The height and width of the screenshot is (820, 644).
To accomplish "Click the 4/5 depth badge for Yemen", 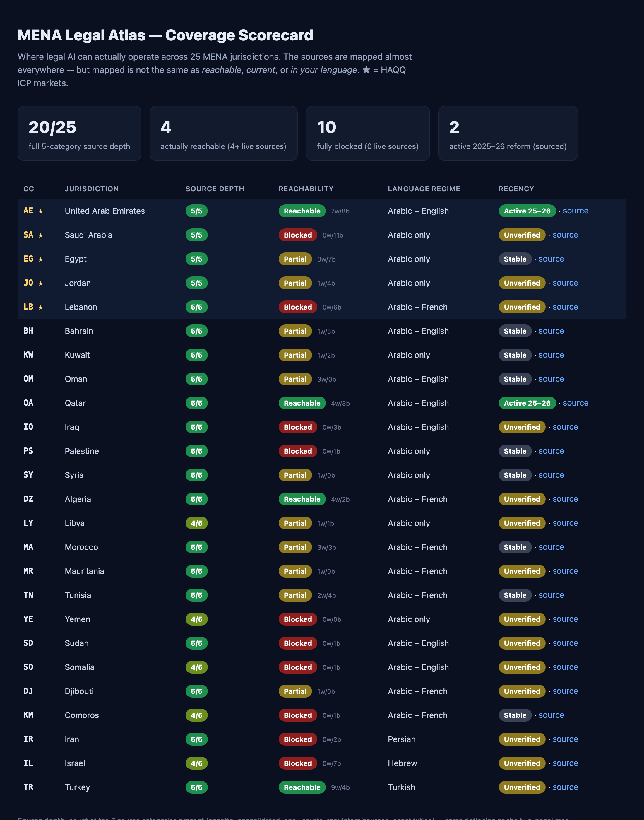I will coord(196,619).
